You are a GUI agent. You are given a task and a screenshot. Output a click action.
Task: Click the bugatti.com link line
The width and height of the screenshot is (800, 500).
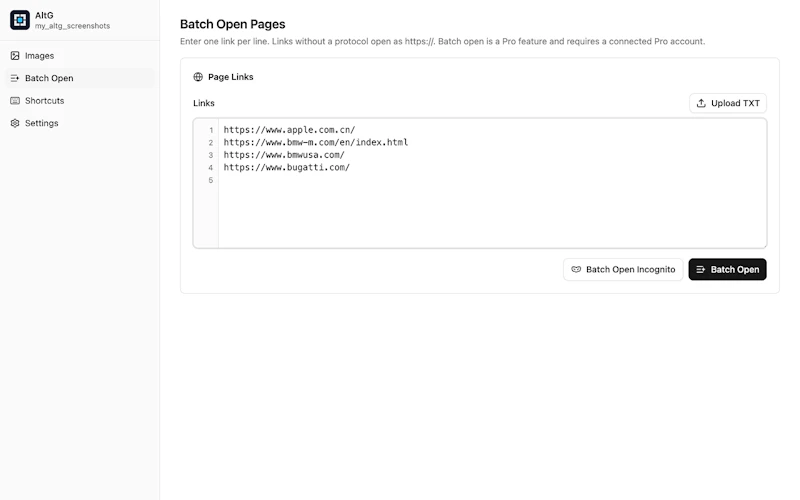point(287,167)
